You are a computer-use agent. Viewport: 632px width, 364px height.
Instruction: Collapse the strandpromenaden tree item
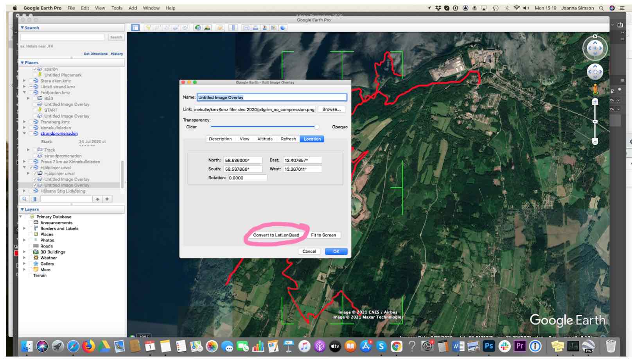tap(25, 133)
